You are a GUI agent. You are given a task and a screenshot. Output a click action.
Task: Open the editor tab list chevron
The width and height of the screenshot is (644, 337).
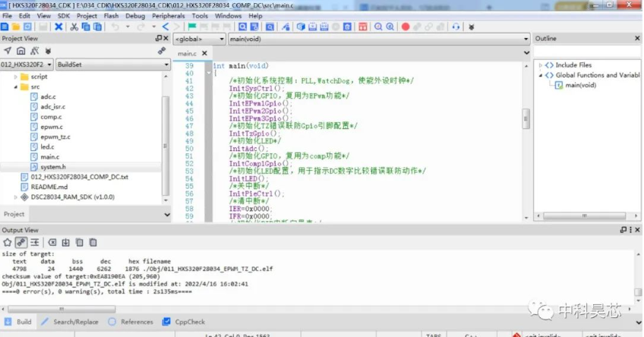click(526, 53)
